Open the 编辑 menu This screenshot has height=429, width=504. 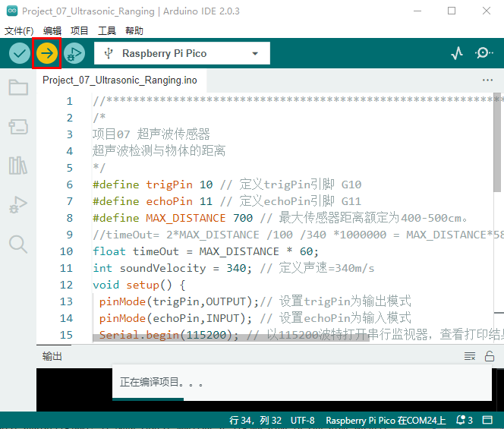click(x=52, y=31)
